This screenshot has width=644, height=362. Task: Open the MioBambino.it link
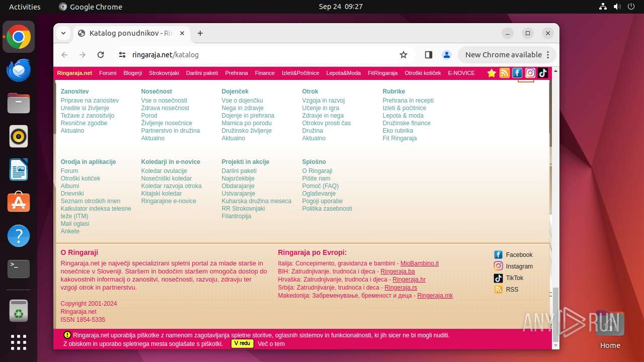(420, 263)
